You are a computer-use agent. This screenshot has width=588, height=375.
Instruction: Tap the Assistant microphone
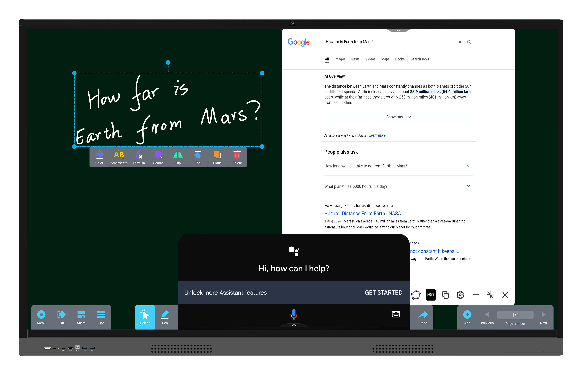294,314
